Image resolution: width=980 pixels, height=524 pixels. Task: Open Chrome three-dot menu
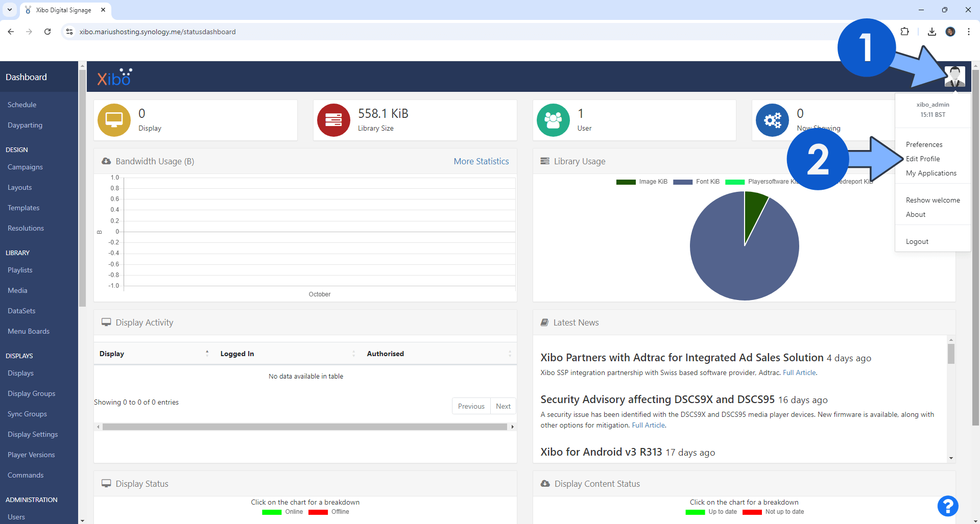click(x=969, y=32)
